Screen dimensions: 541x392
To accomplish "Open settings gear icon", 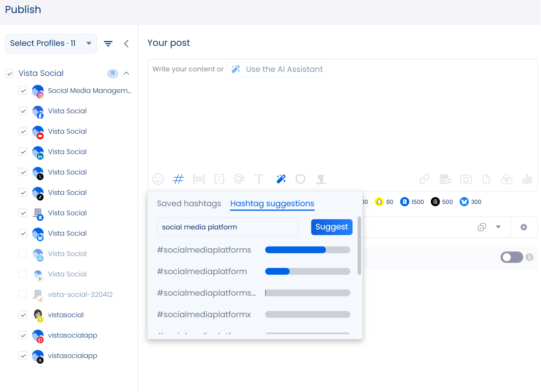I will (x=524, y=227).
